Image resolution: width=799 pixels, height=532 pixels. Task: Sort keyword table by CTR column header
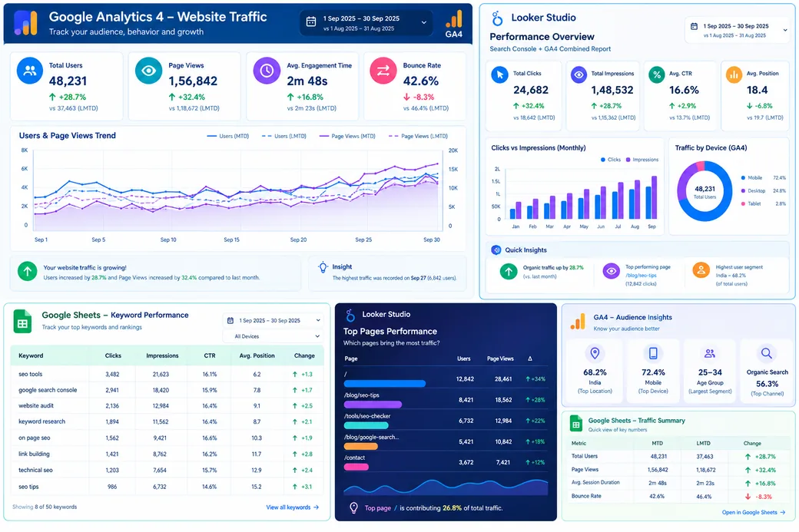click(x=210, y=356)
